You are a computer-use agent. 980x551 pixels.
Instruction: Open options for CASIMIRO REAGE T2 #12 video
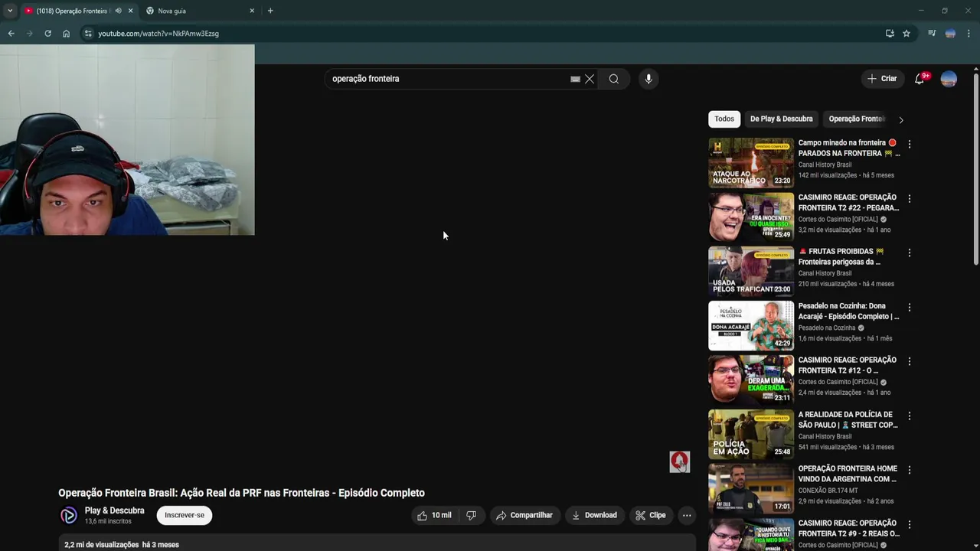point(910,361)
